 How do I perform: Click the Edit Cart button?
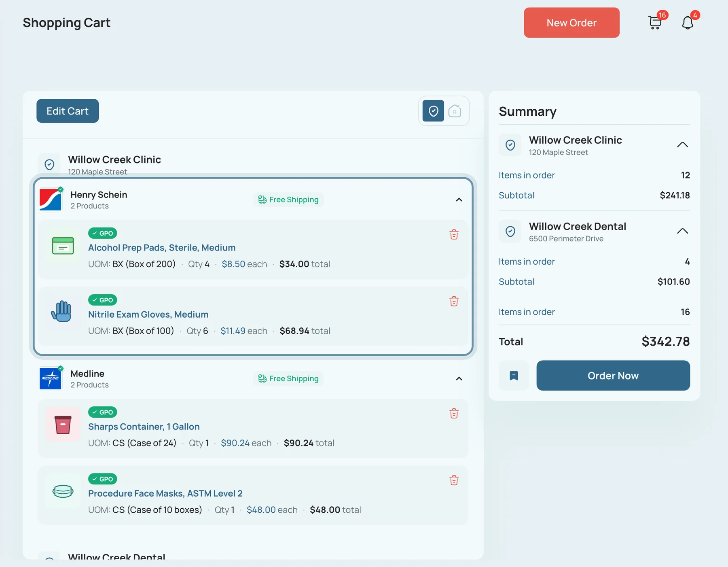68,111
